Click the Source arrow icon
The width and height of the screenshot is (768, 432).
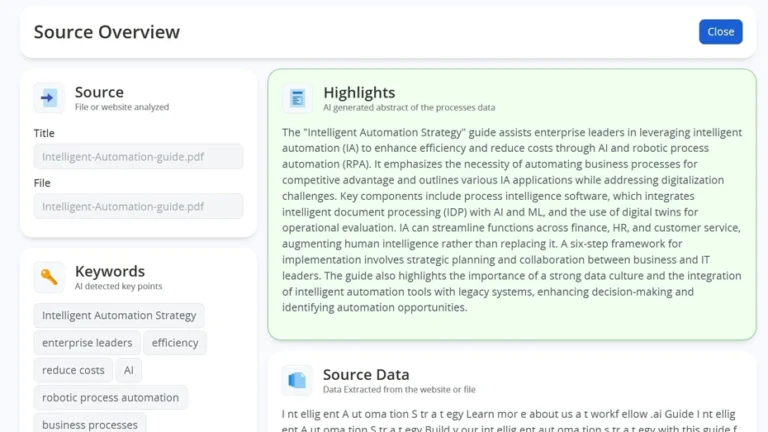coord(49,98)
